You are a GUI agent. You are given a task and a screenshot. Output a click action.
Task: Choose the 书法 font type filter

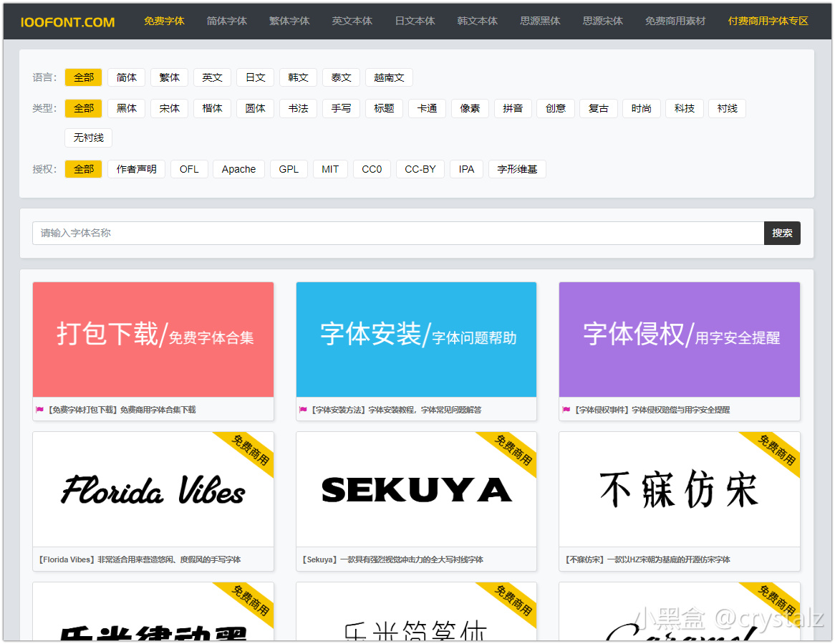[x=298, y=108]
